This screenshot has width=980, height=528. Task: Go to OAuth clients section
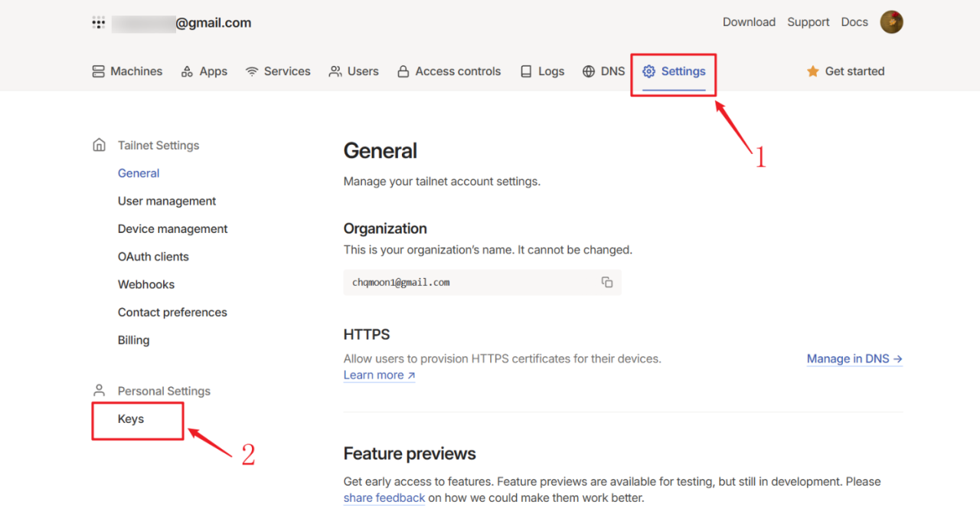153,257
